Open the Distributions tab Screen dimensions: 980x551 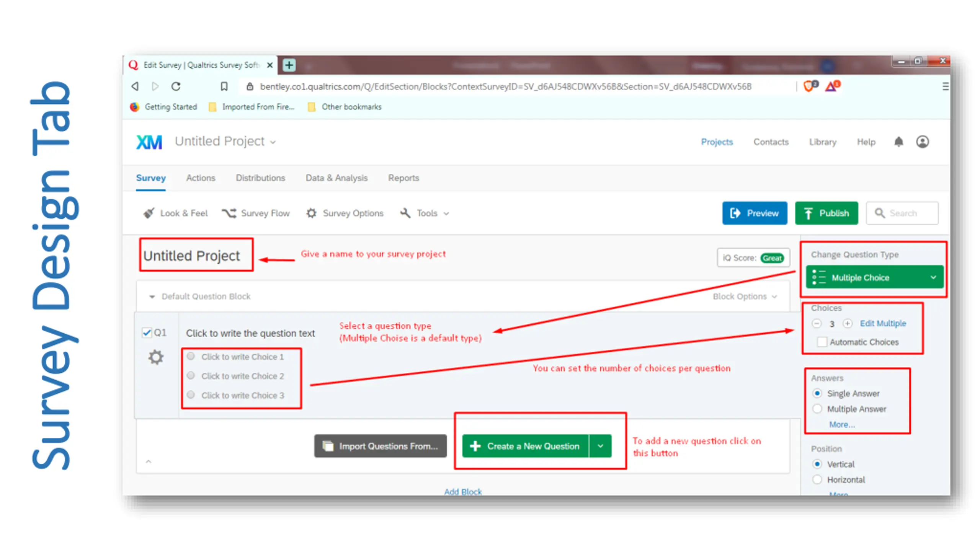click(x=260, y=178)
